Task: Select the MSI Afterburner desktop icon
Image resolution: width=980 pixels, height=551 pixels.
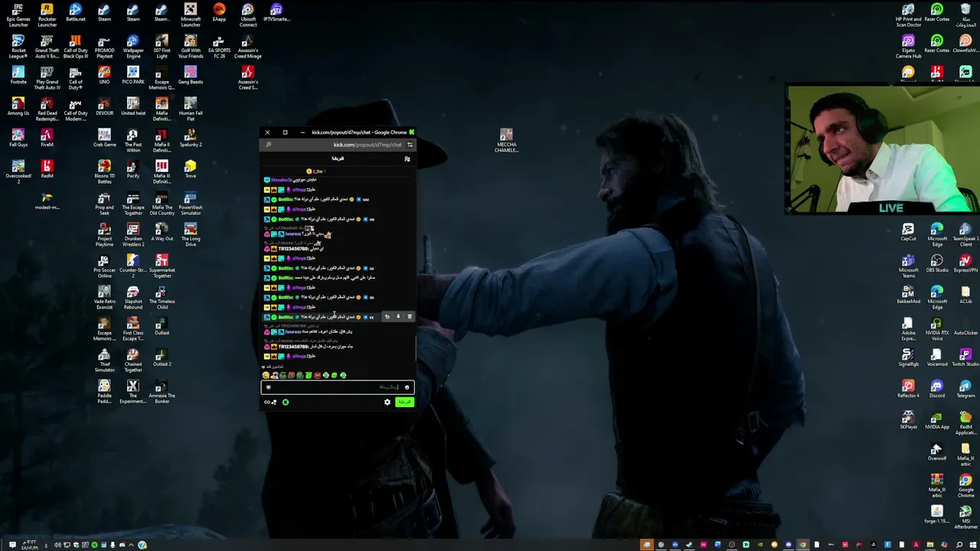Action: (x=965, y=517)
